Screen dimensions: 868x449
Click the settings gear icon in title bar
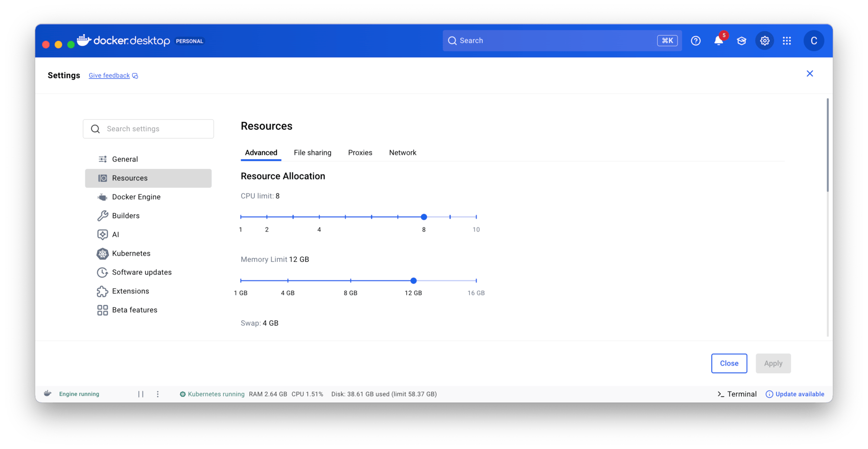pos(764,41)
